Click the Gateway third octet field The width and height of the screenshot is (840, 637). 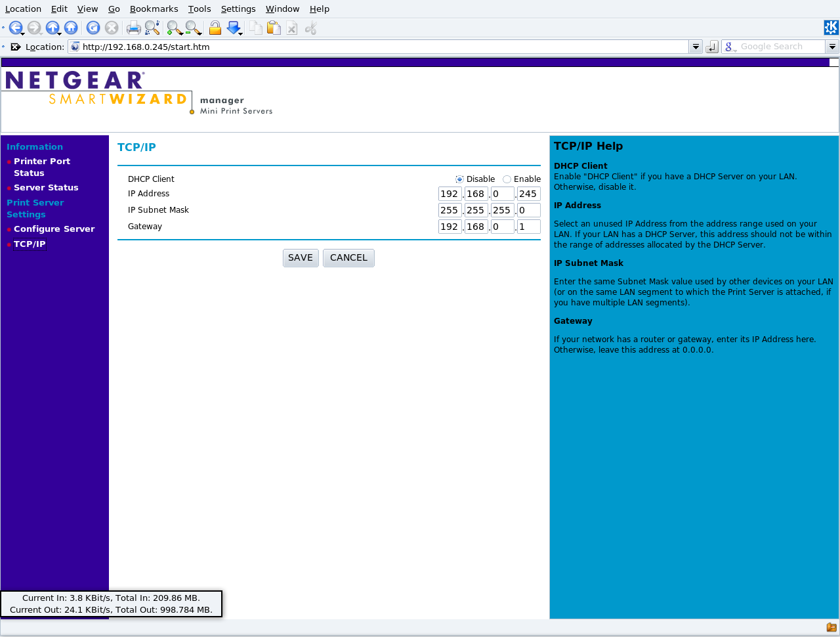click(x=503, y=227)
